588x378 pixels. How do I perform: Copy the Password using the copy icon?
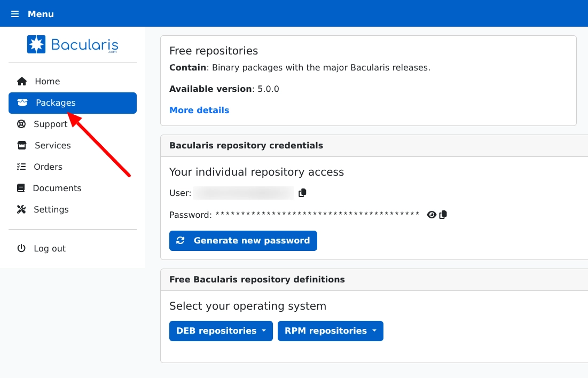[442, 215]
